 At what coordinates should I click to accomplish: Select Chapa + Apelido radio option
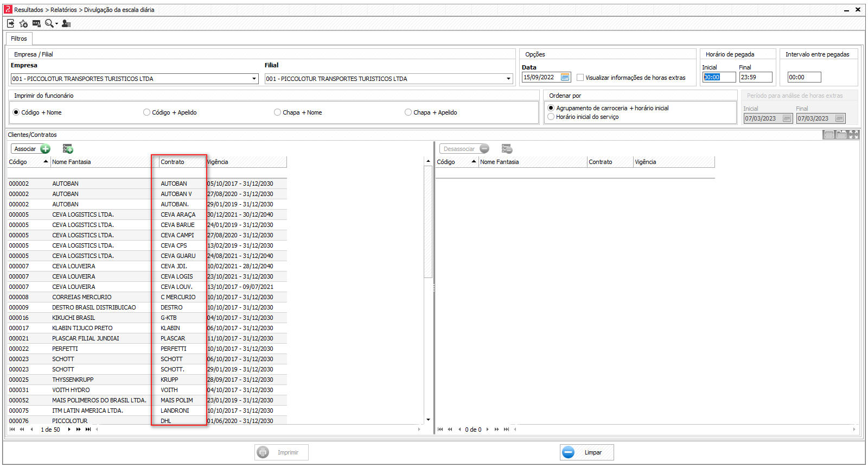(408, 112)
